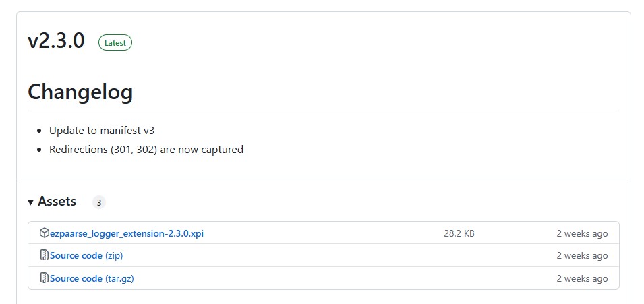644x304 pixels.
Task: Click the Assets heading
Action: (57, 202)
